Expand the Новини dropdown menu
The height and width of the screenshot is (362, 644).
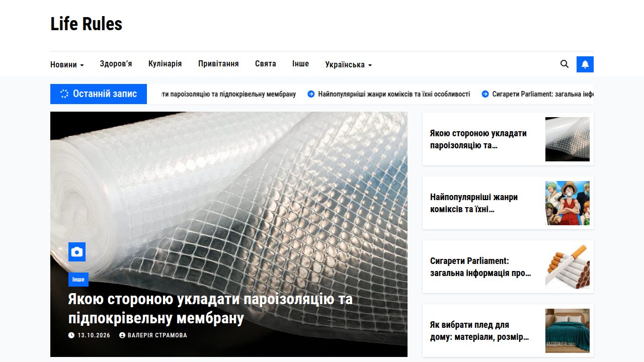click(x=67, y=64)
